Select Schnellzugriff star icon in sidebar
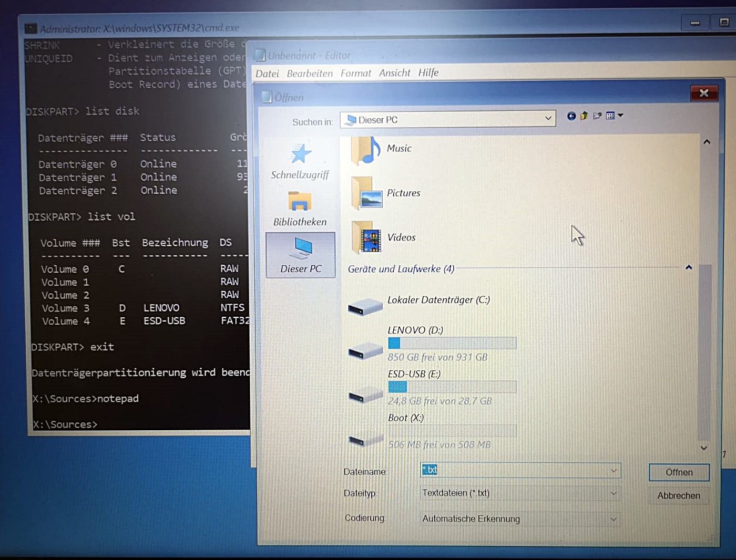Image resolution: width=736 pixels, height=560 pixels. (x=301, y=153)
